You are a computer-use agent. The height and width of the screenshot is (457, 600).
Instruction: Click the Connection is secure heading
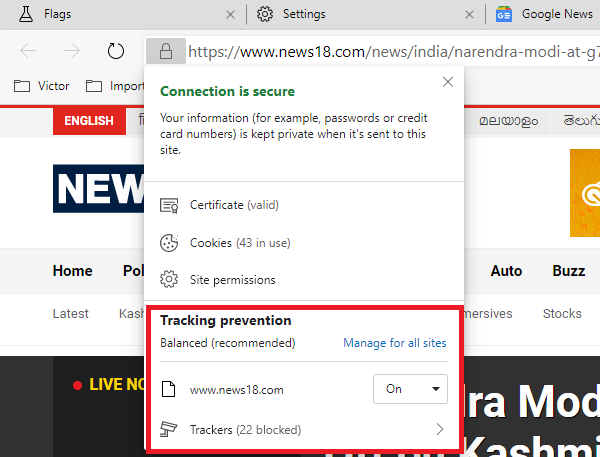(227, 91)
